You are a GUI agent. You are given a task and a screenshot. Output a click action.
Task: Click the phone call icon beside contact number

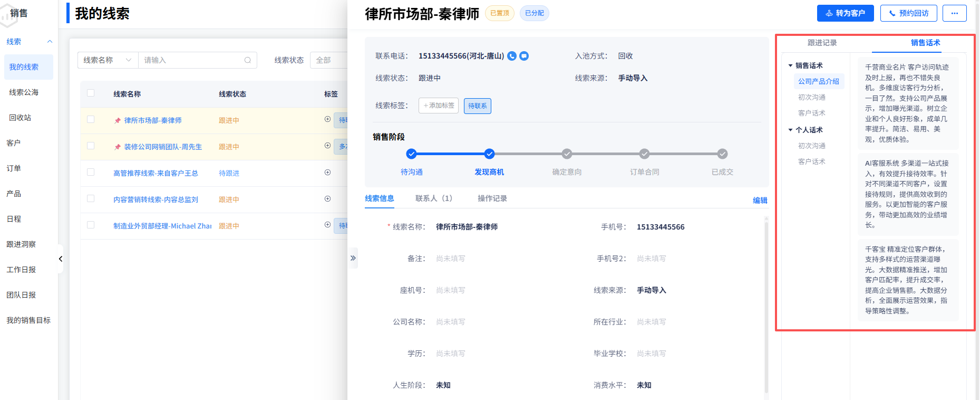[x=511, y=56]
